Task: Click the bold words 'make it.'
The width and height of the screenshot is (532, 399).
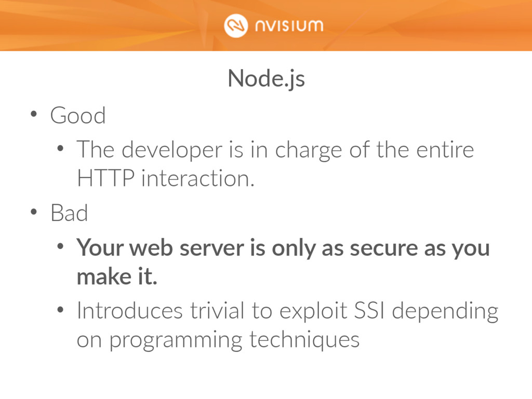Action: click(x=117, y=277)
